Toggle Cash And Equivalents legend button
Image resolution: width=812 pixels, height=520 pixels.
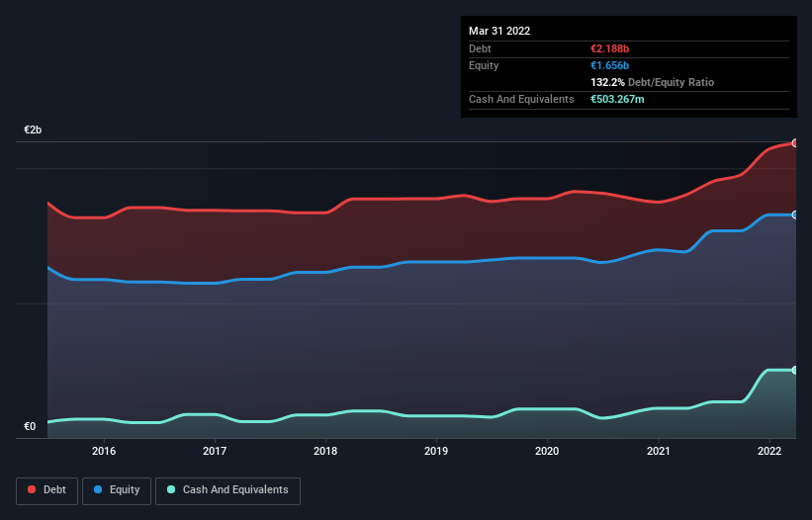click(227, 490)
